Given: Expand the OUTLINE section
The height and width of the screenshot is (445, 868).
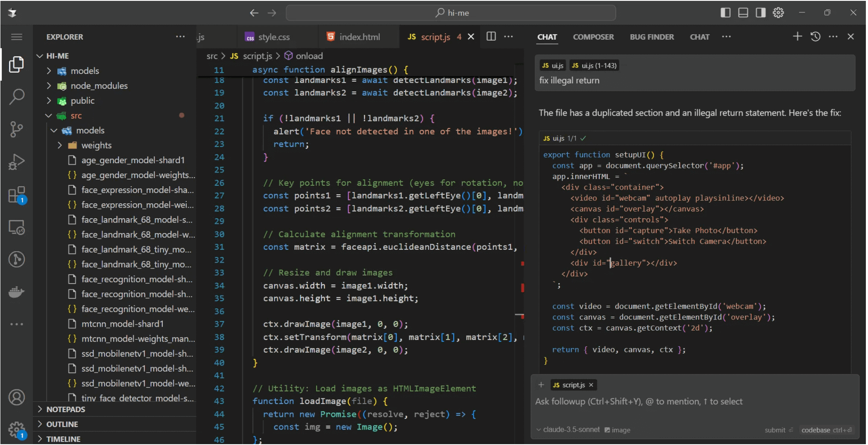Looking at the screenshot, I should [x=114, y=424].
